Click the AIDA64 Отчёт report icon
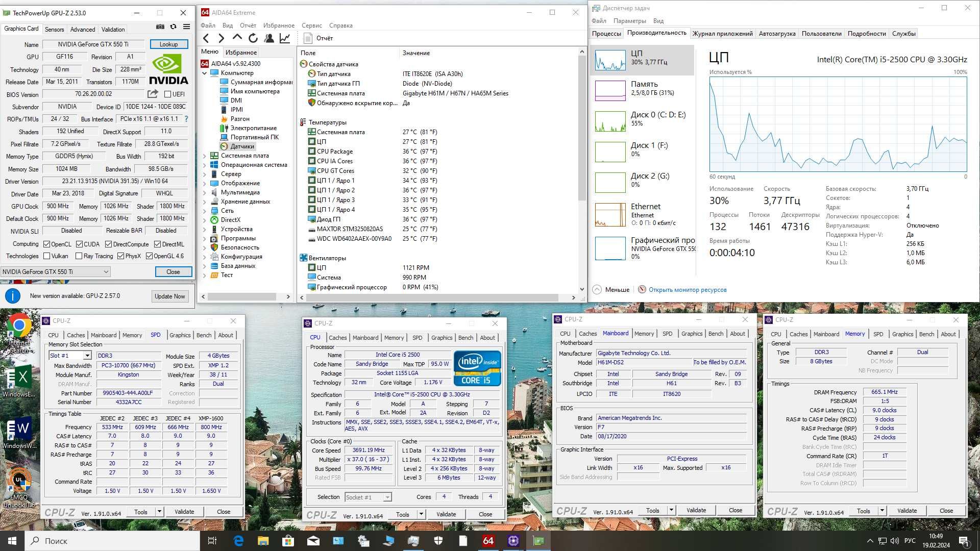 [308, 38]
